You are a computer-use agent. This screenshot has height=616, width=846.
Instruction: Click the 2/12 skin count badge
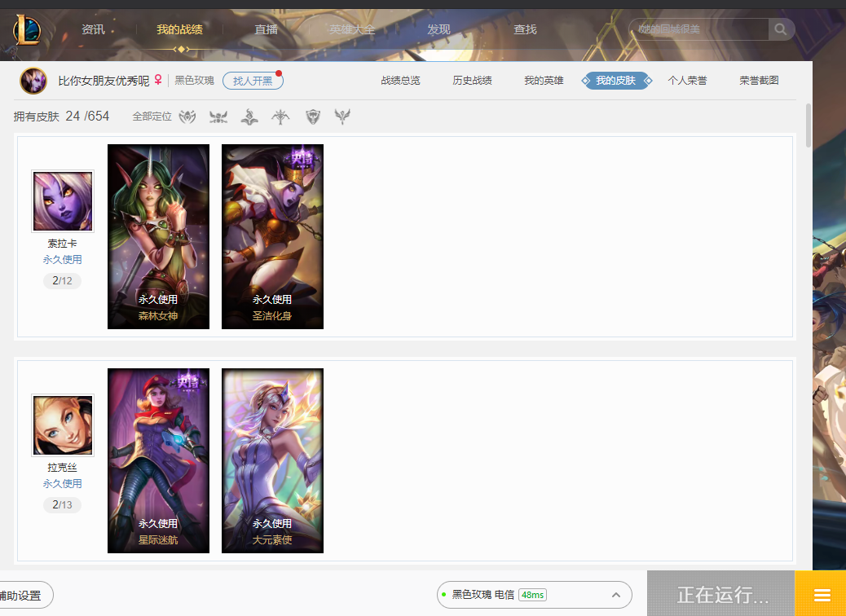(63, 281)
